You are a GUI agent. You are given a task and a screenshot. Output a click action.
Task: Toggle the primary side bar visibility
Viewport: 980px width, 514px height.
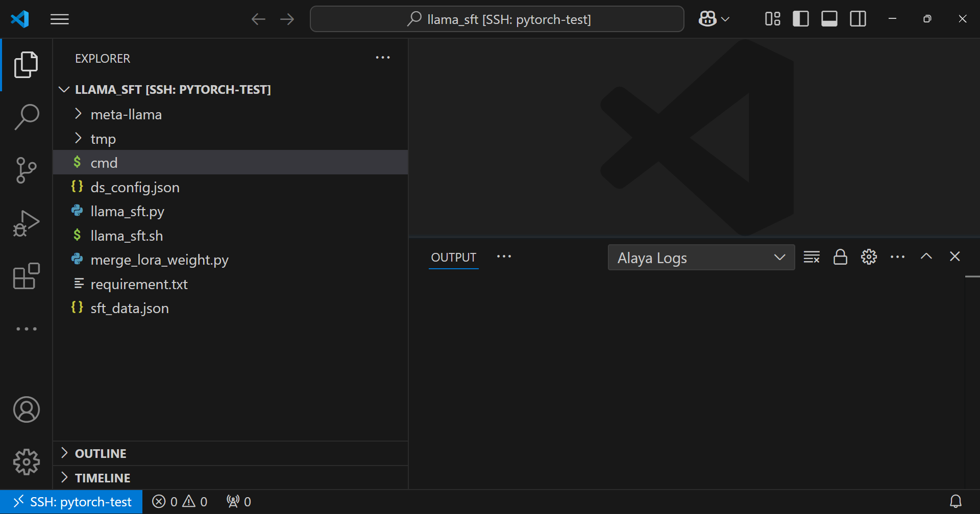tap(800, 19)
